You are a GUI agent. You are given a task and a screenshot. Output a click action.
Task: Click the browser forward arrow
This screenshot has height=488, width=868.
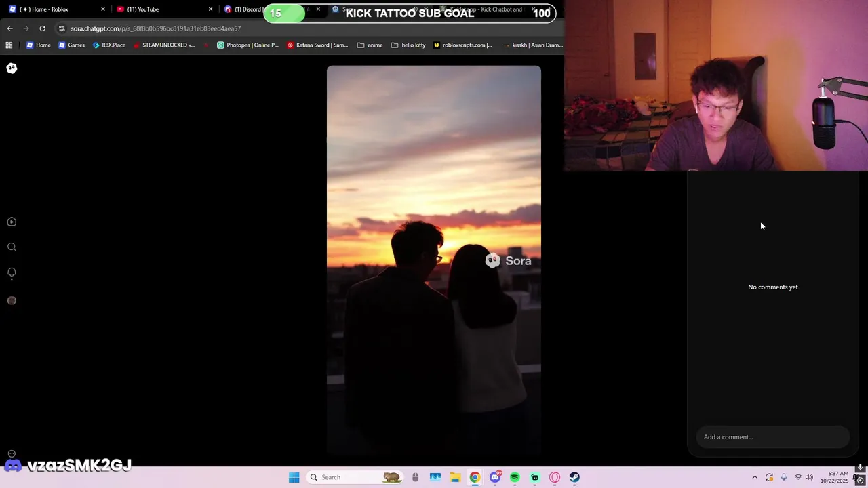point(26,28)
